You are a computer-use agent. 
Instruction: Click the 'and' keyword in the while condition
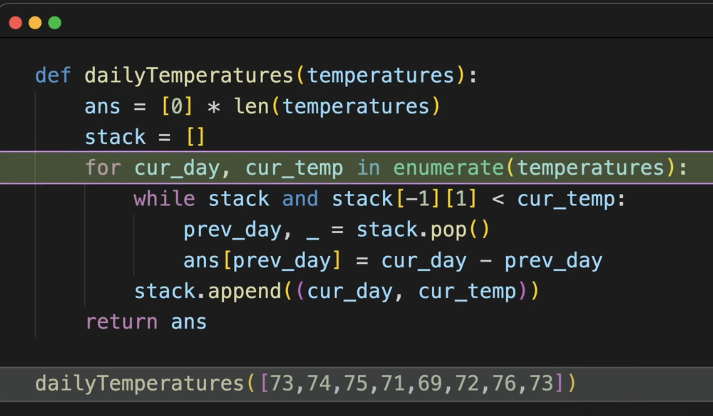(300, 199)
